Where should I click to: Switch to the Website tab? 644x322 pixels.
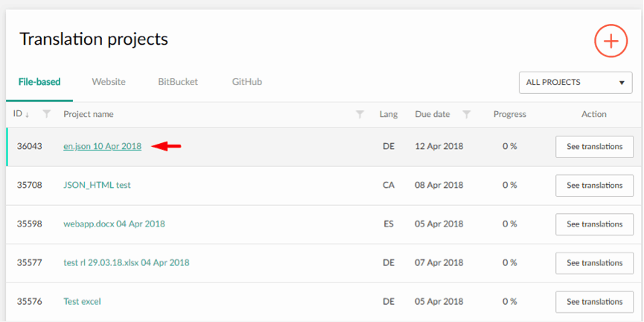click(x=109, y=82)
